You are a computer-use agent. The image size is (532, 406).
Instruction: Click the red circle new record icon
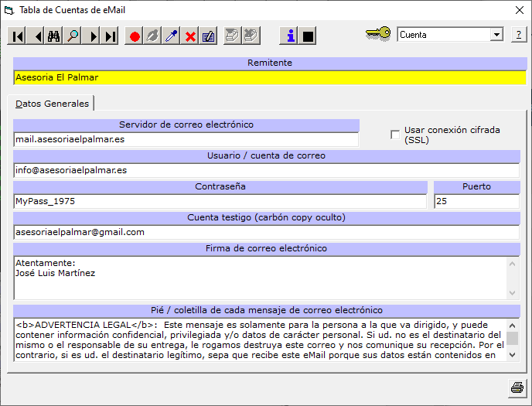(x=135, y=36)
